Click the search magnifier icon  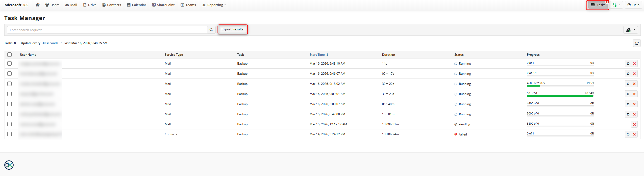tap(211, 30)
